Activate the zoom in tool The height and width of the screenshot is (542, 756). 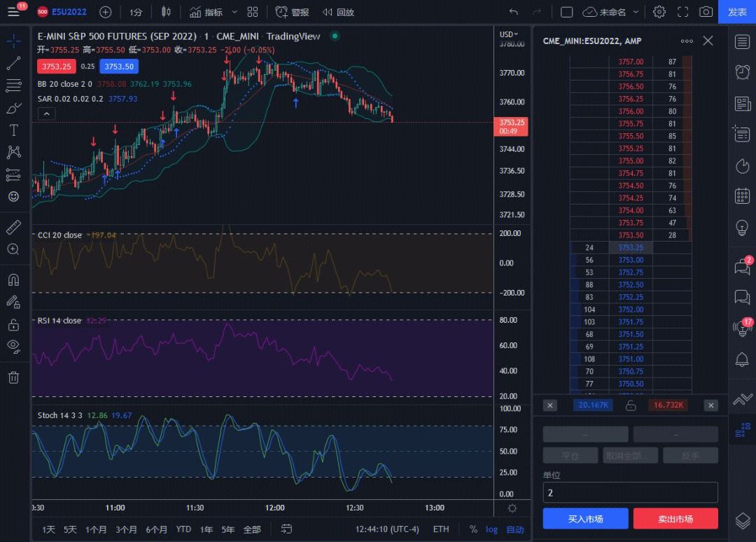coord(13,249)
